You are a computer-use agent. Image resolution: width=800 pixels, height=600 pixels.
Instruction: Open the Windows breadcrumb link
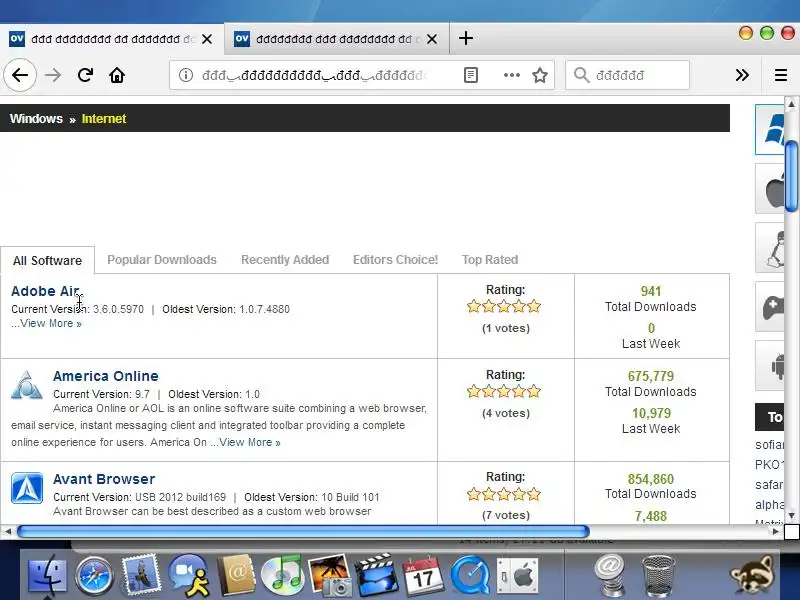tap(36, 118)
